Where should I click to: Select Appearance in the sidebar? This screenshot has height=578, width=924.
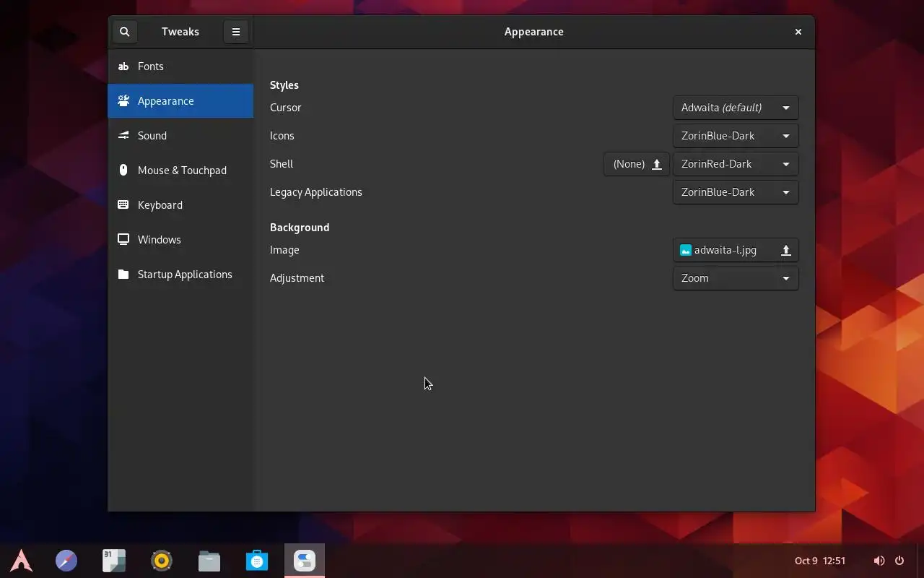pos(180,101)
